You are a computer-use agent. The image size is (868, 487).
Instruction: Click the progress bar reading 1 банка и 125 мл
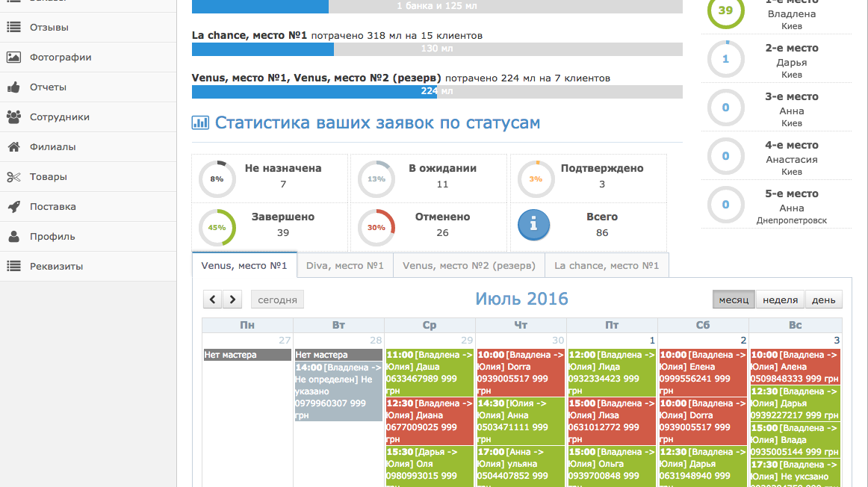[437, 6]
